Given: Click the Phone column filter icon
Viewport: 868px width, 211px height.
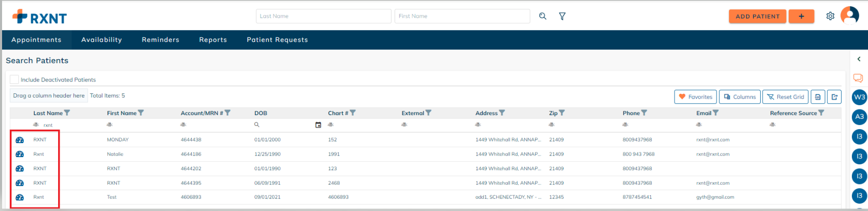Looking at the screenshot, I should pos(644,113).
